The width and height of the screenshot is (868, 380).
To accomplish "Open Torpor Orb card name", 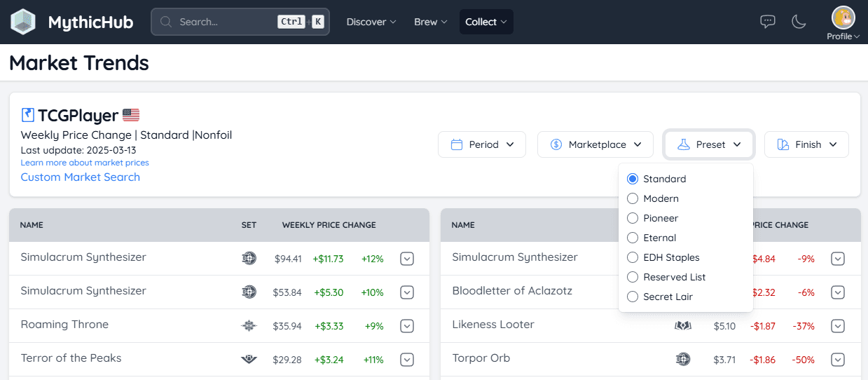I will pyautogui.click(x=481, y=358).
